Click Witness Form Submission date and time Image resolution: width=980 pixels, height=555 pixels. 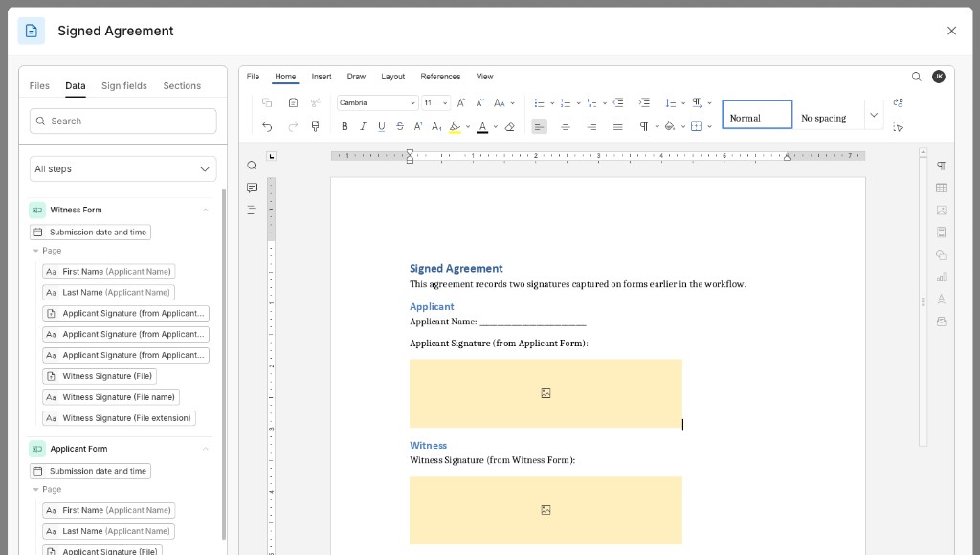tap(91, 232)
